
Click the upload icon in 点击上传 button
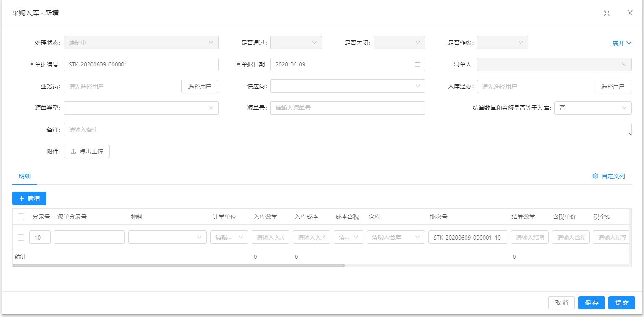click(73, 151)
